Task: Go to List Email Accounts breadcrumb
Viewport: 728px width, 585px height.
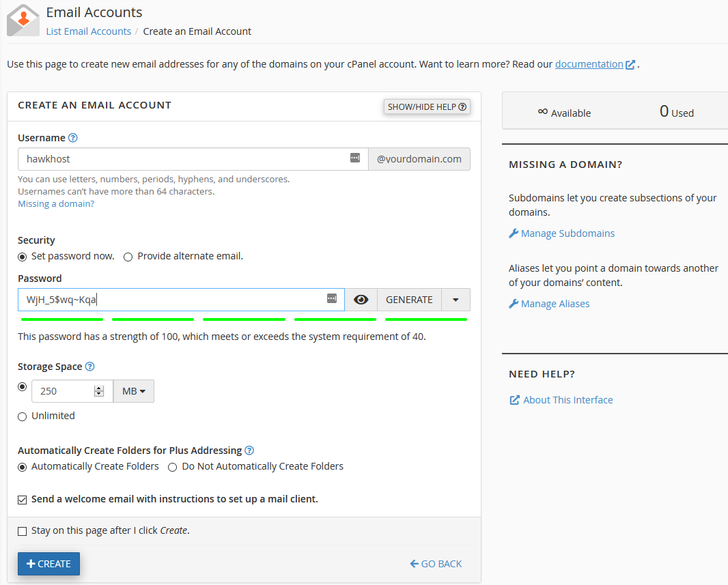Action: point(88,31)
